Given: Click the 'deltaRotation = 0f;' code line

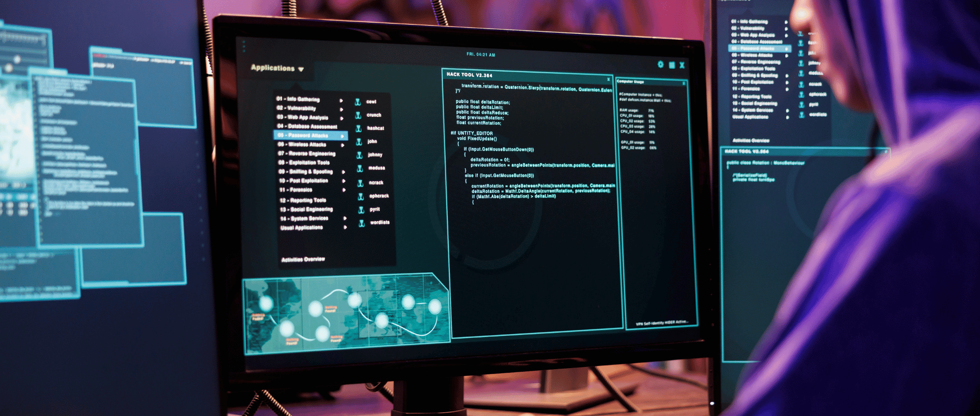Looking at the screenshot, I should pyautogui.click(x=490, y=160).
